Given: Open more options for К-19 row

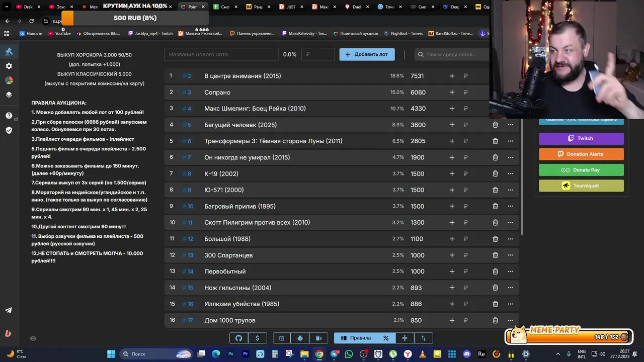Looking at the screenshot, I should pos(510,173).
